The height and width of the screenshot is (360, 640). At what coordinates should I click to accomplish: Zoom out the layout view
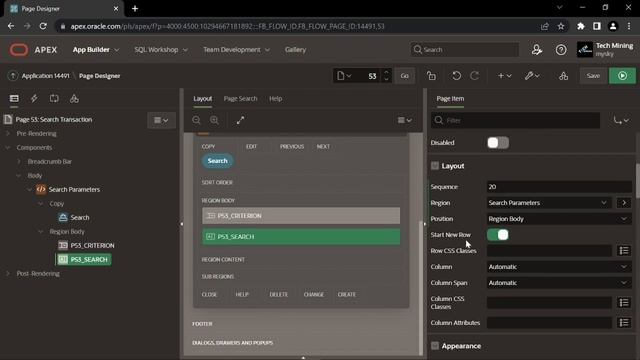(x=196, y=120)
